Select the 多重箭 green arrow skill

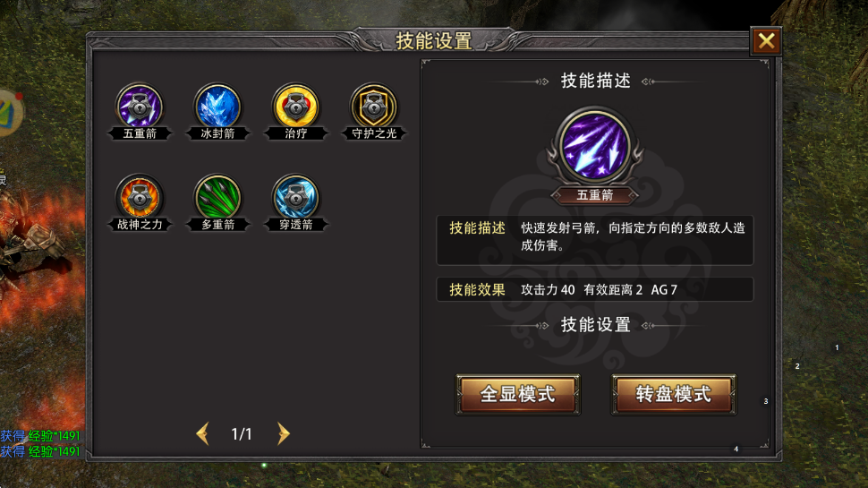click(217, 198)
